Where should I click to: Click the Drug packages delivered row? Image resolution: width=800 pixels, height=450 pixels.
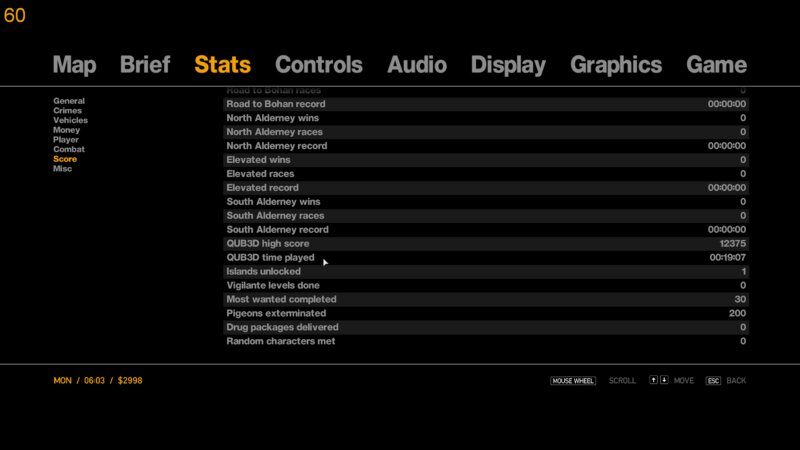pos(486,327)
